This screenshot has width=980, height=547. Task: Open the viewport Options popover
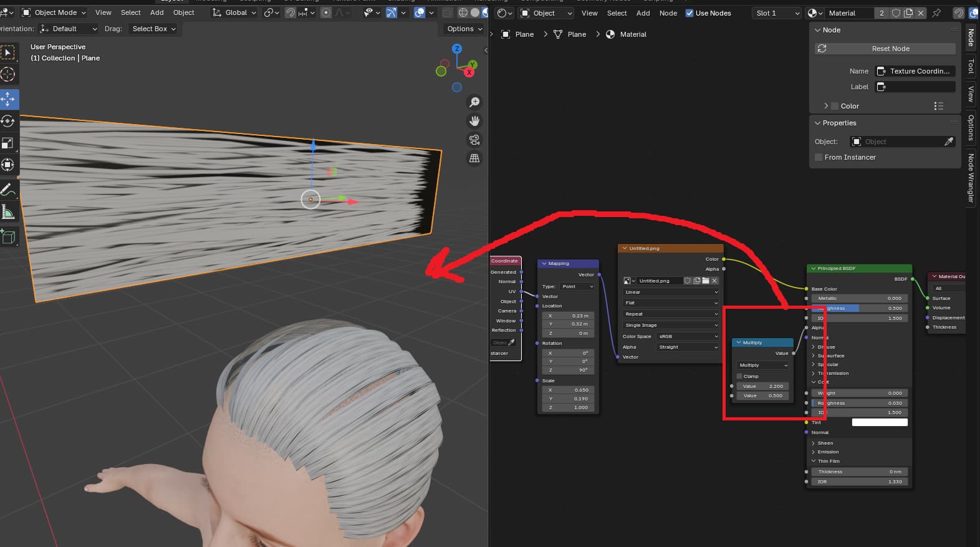point(464,29)
